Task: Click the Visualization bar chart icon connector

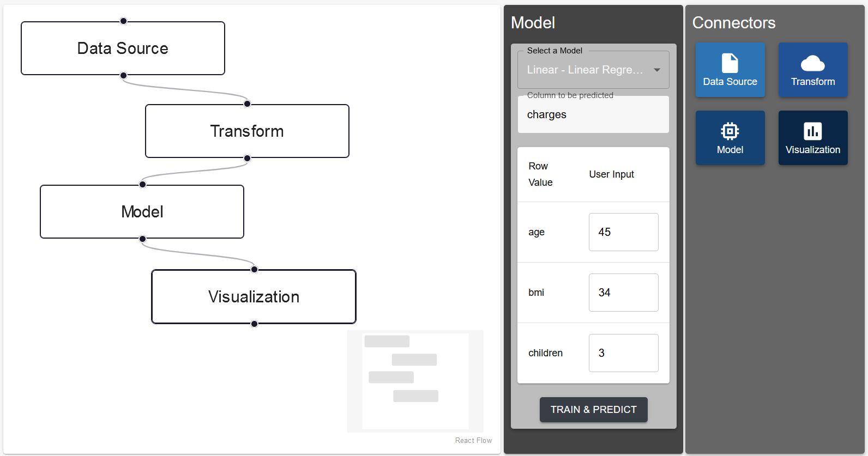Action: tap(813, 138)
